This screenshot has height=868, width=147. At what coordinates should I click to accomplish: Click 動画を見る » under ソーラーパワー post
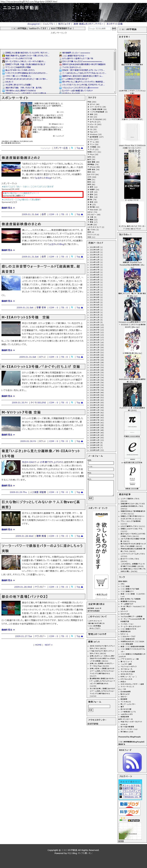click(x=8, y=581)
